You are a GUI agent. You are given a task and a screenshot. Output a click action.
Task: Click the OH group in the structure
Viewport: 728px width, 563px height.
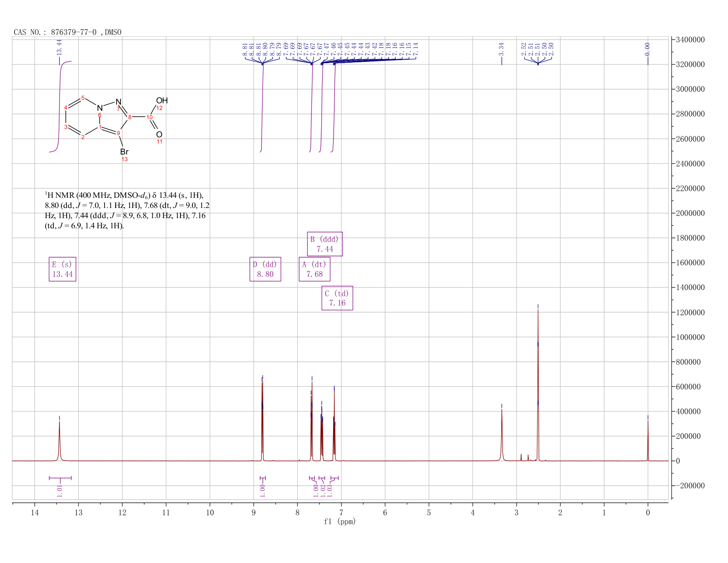[x=162, y=101]
